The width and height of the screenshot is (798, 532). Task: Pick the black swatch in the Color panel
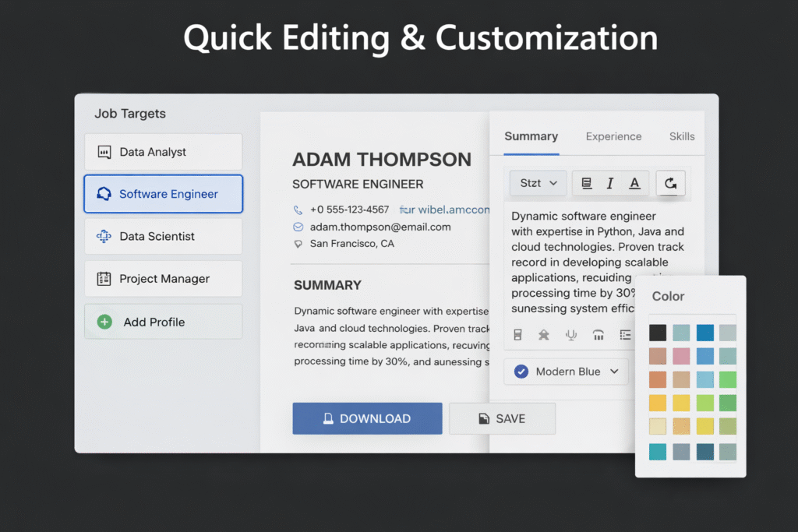coord(657,332)
